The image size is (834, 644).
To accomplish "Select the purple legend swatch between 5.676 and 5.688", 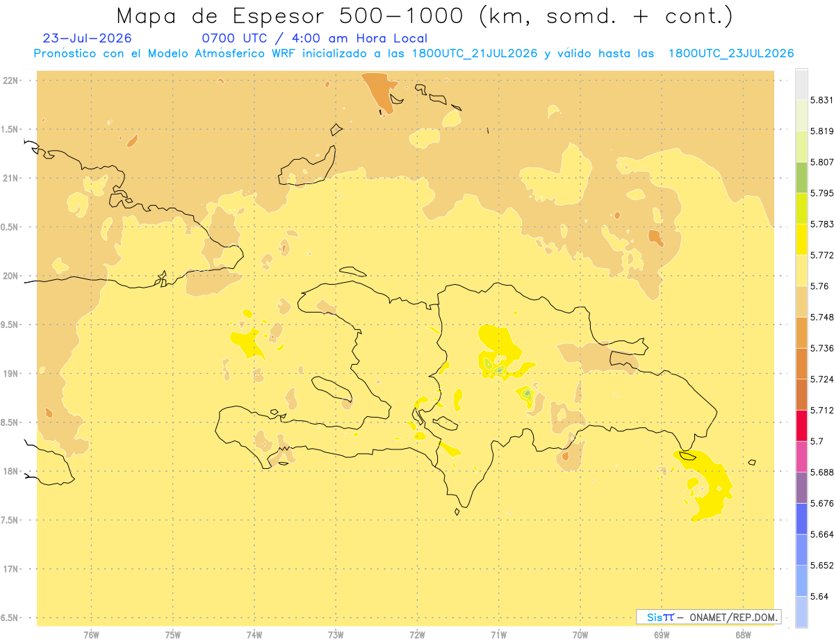I will pyautogui.click(x=801, y=488).
